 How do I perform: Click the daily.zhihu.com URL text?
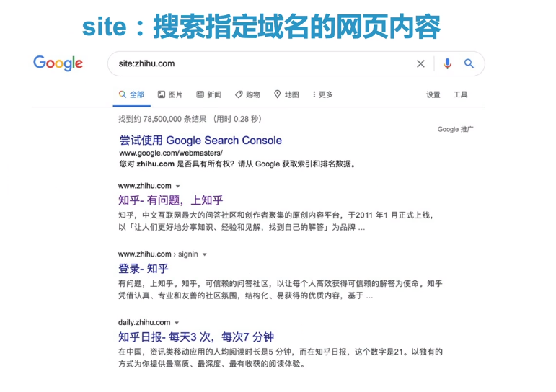tap(144, 323)
